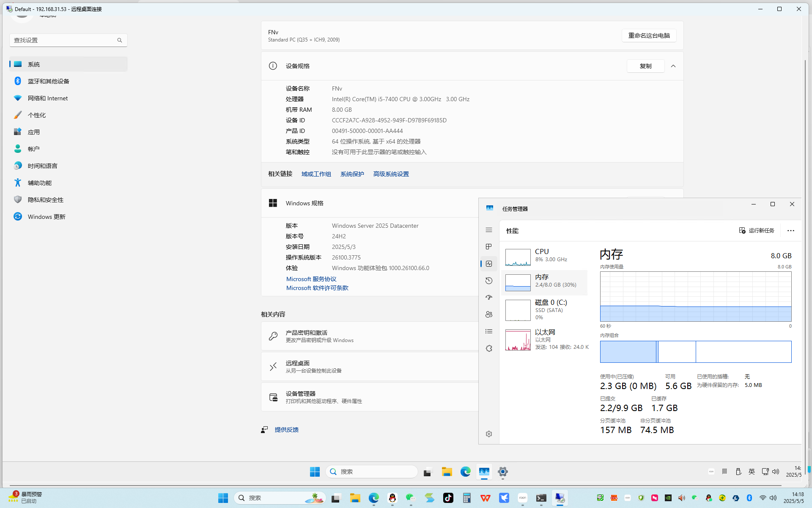Open Accounts (帐户) settings category
Image resolution: width=812 pixels, height=508 pixels.
pos(69,149)
